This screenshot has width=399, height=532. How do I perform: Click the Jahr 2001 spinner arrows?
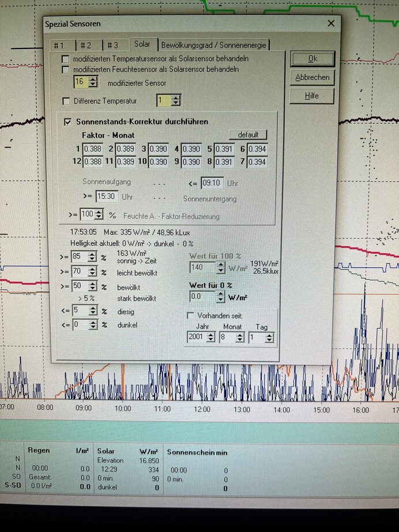210,337
